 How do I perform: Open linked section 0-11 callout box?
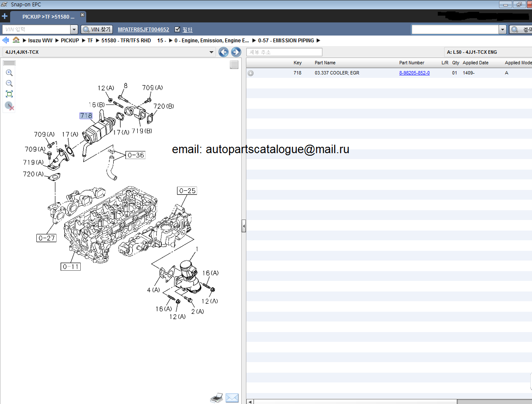tap(71, 267)
